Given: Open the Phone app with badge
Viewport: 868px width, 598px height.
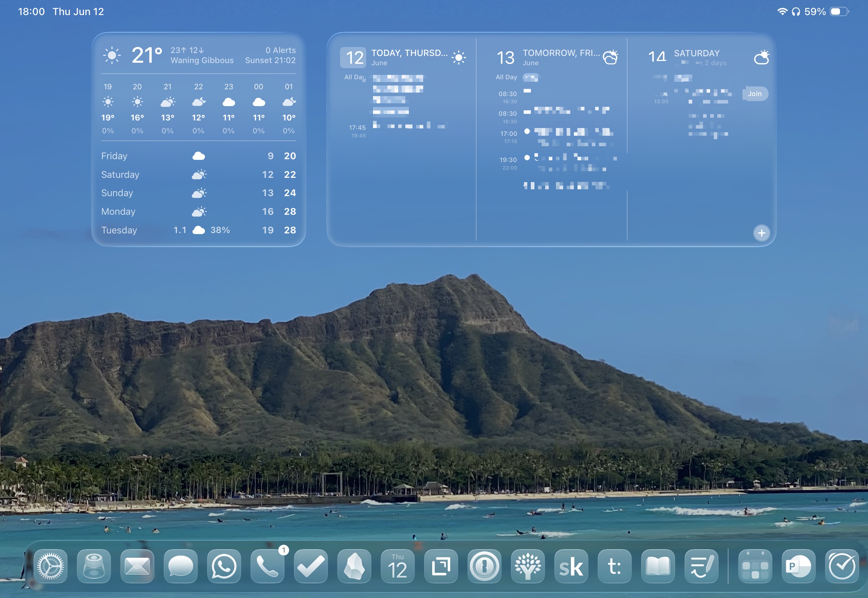Looking at the screenshot, I should coord(267,566).
